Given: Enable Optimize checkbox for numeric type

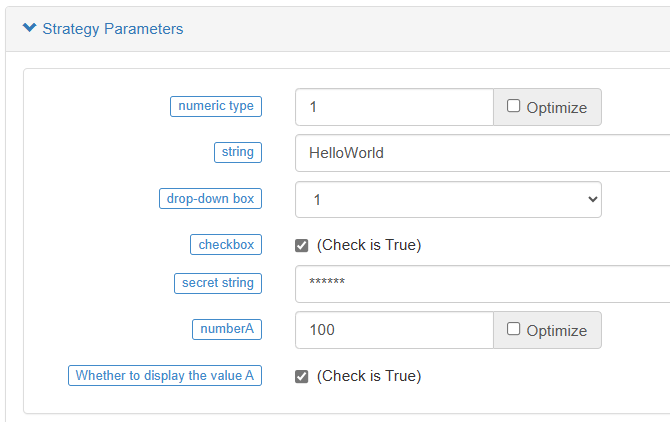Looking at the screenshot, I should (513, 106).
